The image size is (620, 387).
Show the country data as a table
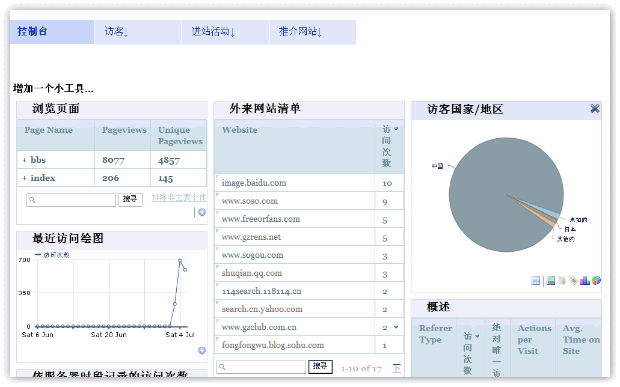click(535, 281)
